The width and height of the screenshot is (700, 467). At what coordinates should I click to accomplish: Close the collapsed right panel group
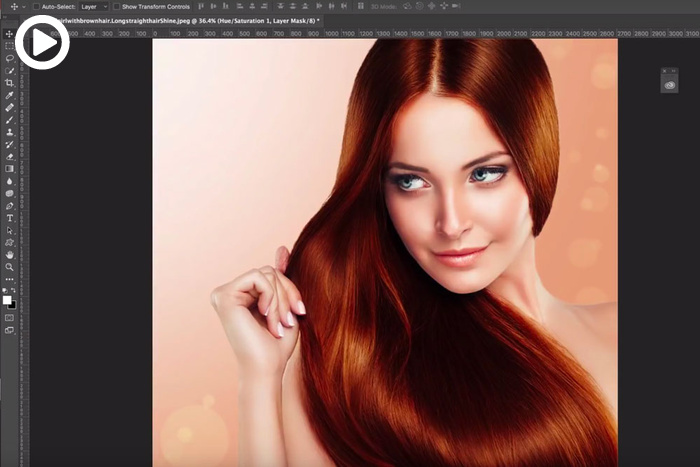point(664,71)
